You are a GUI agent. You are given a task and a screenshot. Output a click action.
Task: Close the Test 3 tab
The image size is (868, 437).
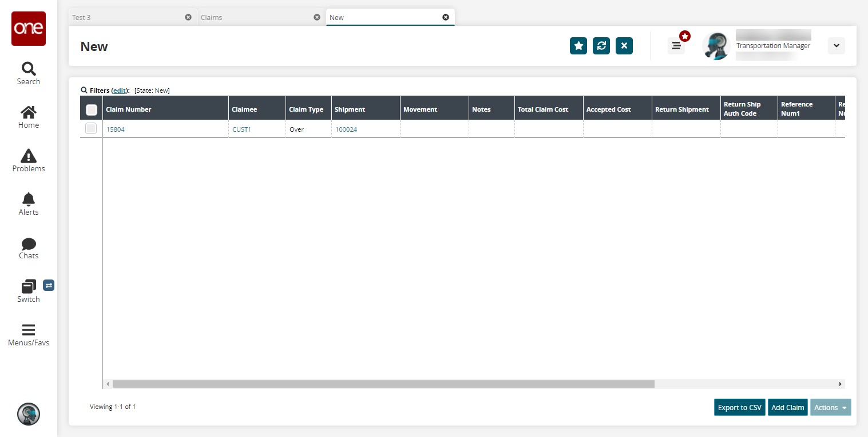[188, 17]
